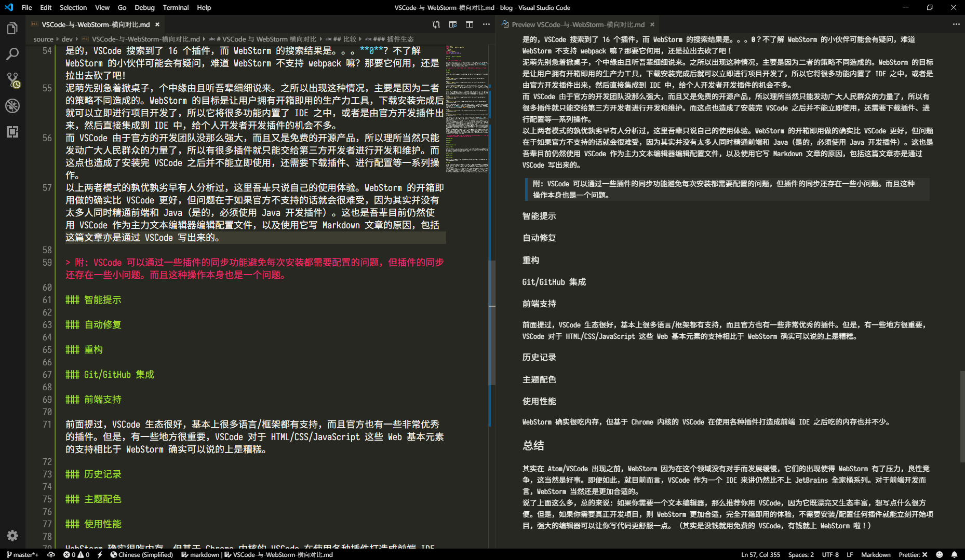Viewport: 965px width, 560px height.
Task: Click the '### 智能提示' heading in the editor
Action: 93,299
